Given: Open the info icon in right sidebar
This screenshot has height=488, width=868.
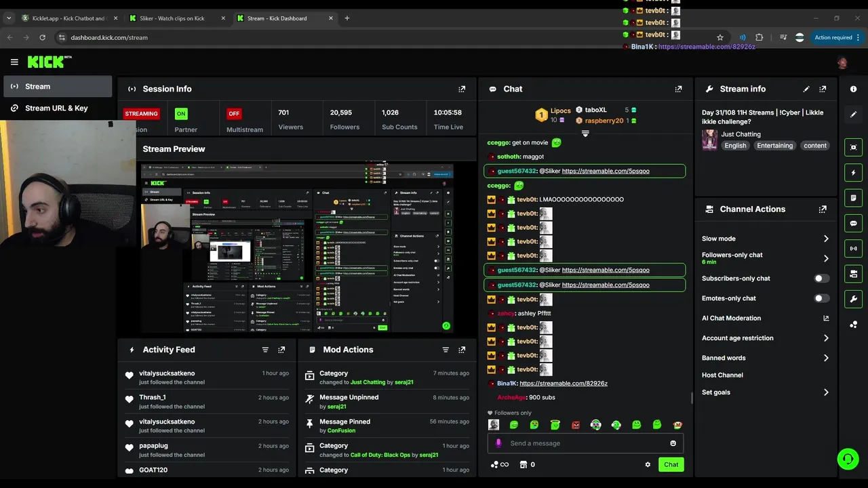Looking at the screenshot, I should [x=853, y=89].
